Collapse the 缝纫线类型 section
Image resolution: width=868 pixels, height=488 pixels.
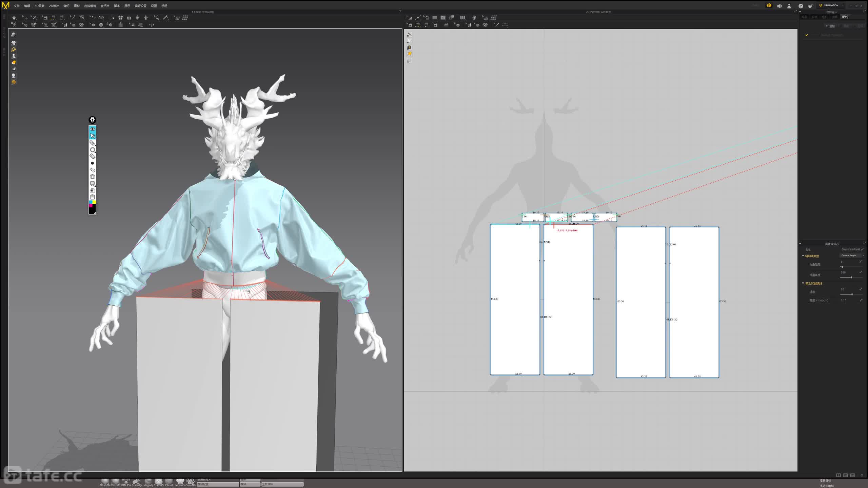click(803, 256)
